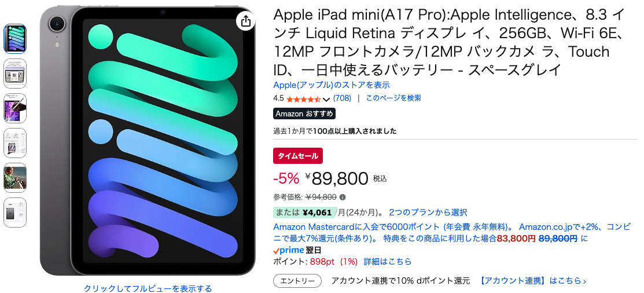Select the person holding iPad thumbnail

[x=15, y=178]
